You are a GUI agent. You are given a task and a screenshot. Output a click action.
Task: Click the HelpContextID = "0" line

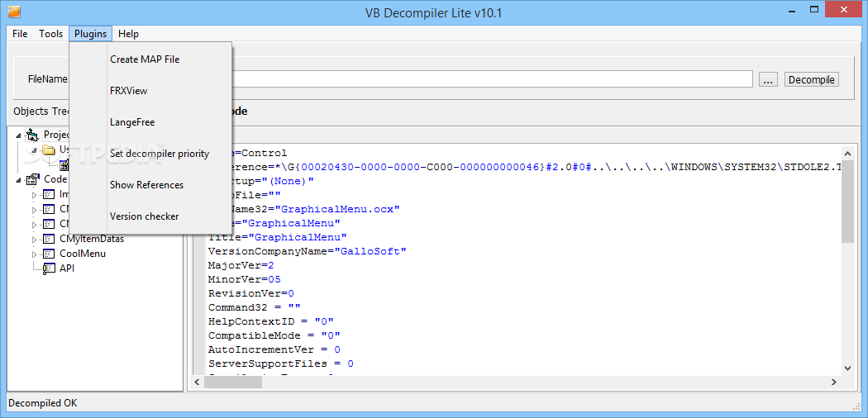[270, 321]
